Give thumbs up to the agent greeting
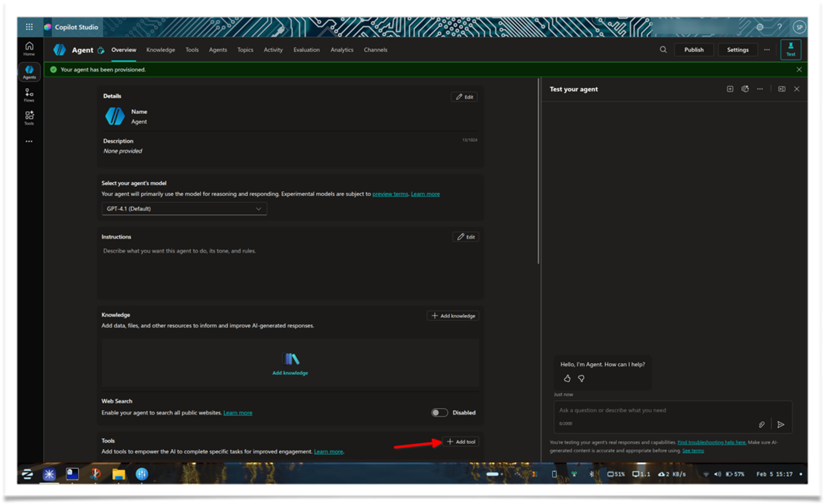The width and height of the screenshot is (825, 504). (567, 378)
